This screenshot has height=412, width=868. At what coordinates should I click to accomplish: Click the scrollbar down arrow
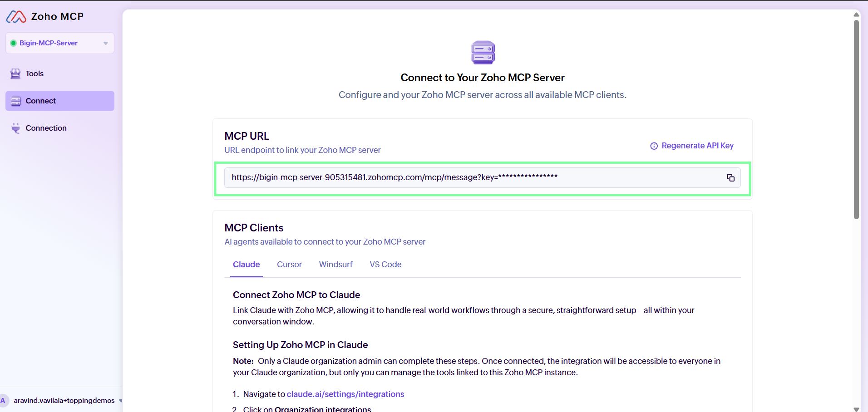(x=856, y=409)
